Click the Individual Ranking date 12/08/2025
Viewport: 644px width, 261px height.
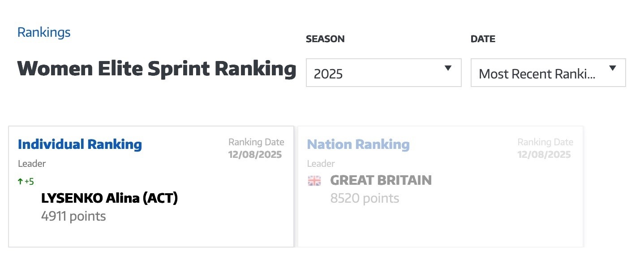click(x=255, y=155)
